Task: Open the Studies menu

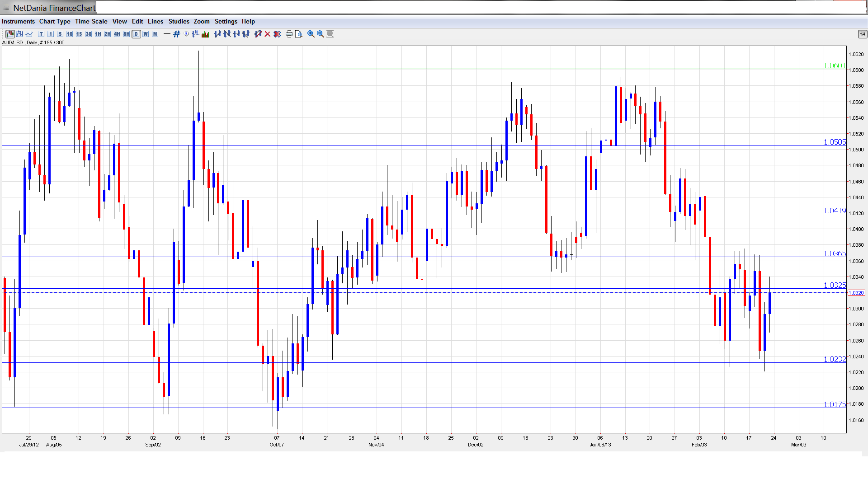Action: [x=179, y=21]
